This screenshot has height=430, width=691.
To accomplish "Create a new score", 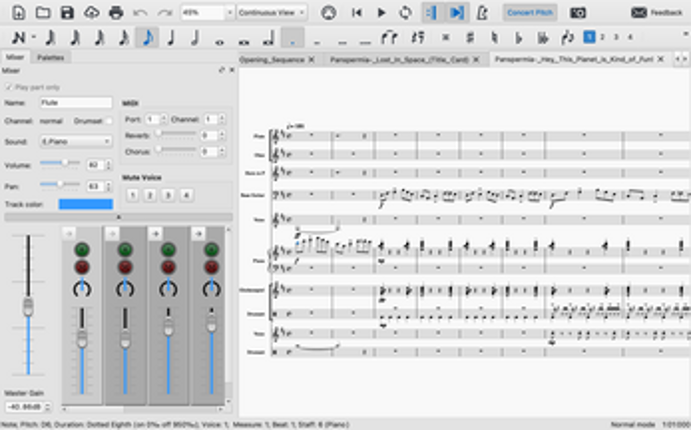I will pyautogui.click(x=18, y=12).
